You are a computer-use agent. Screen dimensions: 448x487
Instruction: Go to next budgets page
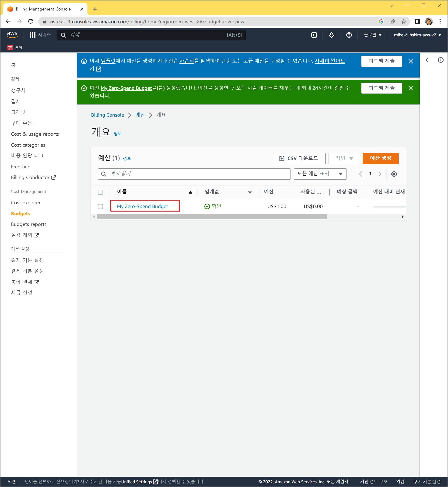tap(380, 174)
